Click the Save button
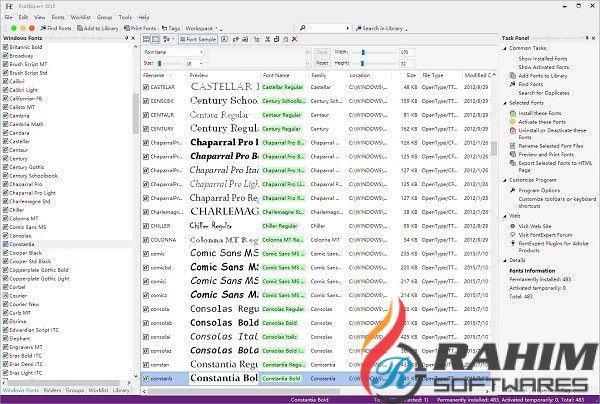The image size is (600, 404). pos(322,52)
